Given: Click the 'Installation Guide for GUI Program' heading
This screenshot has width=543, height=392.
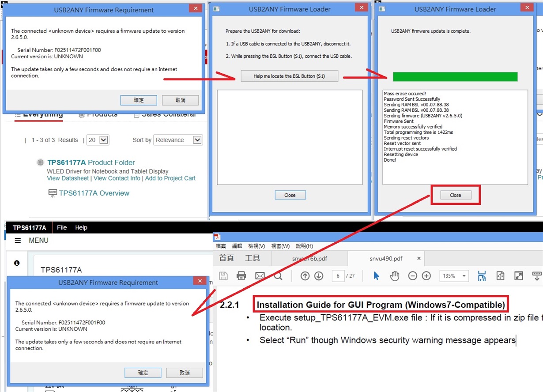Looking at the screenshot, I should (x=381, y=305).
